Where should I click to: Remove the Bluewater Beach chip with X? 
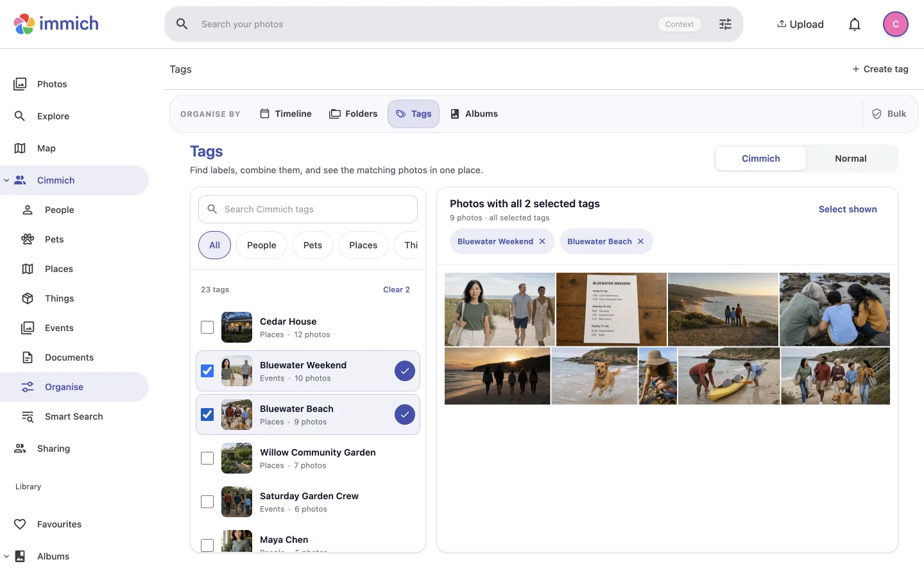[640, 241]
